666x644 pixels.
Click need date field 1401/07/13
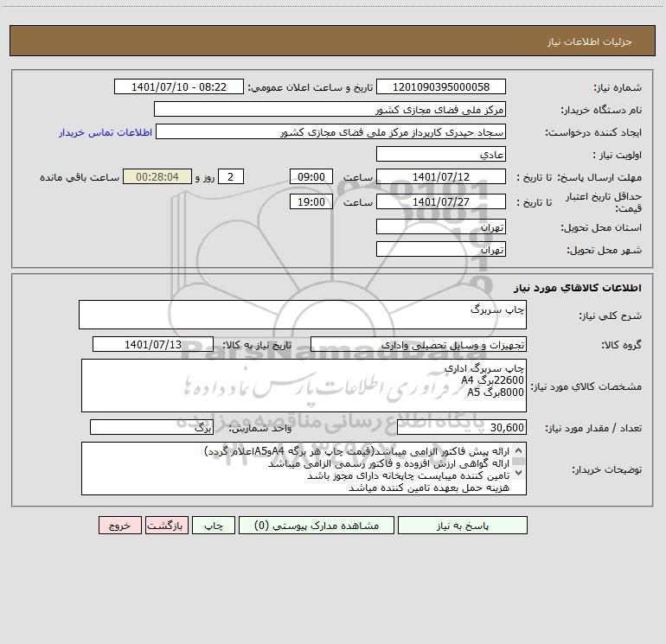point(153,344)
